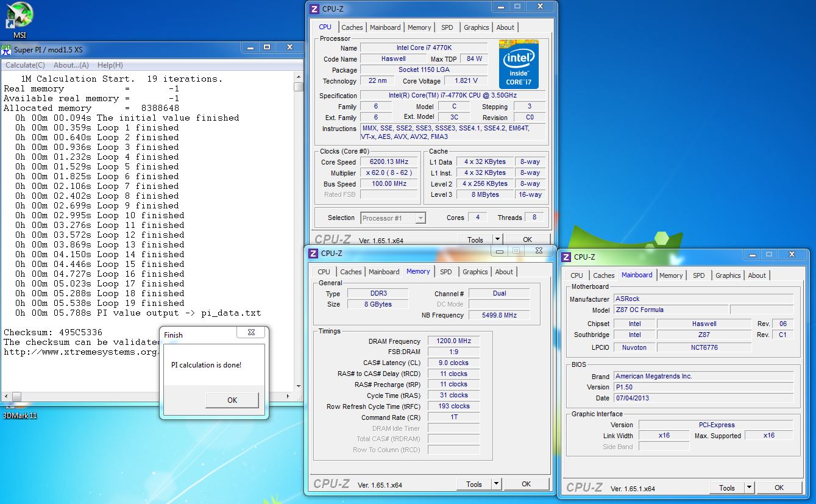Click the Multiplier x 62.0 field
This screenshot has width=816, height=504.
[x=389, y=173]
